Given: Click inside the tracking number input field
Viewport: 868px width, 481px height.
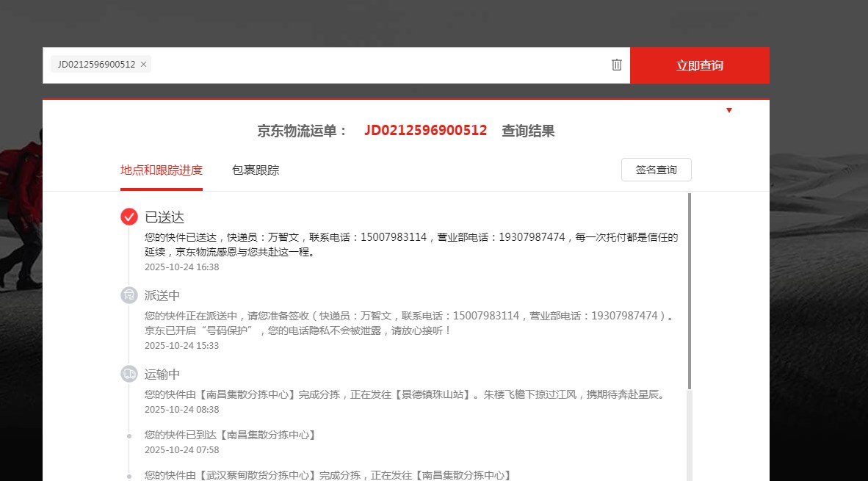Looking at the screenshot, I should (375, 65).
